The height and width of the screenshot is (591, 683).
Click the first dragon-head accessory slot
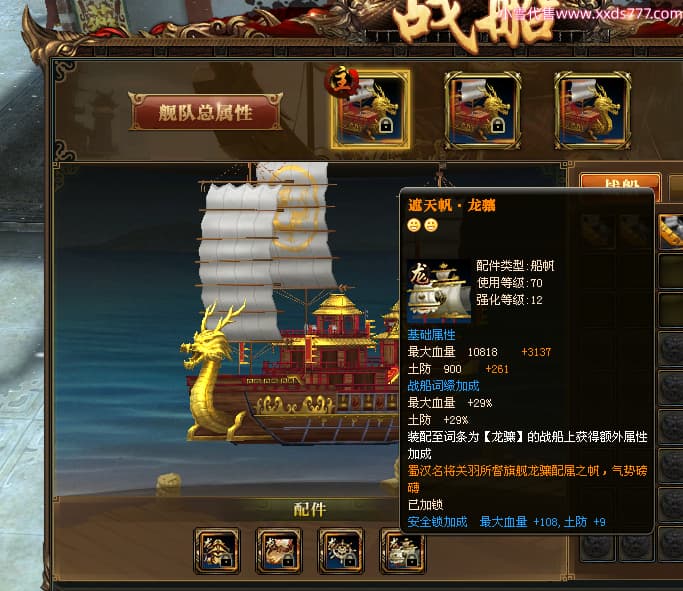tap(217, 550)
